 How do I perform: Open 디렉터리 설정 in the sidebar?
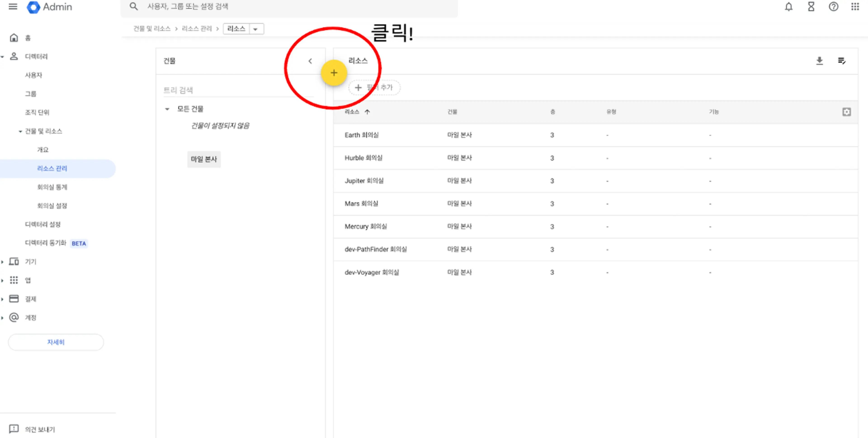tap(43, 224)
